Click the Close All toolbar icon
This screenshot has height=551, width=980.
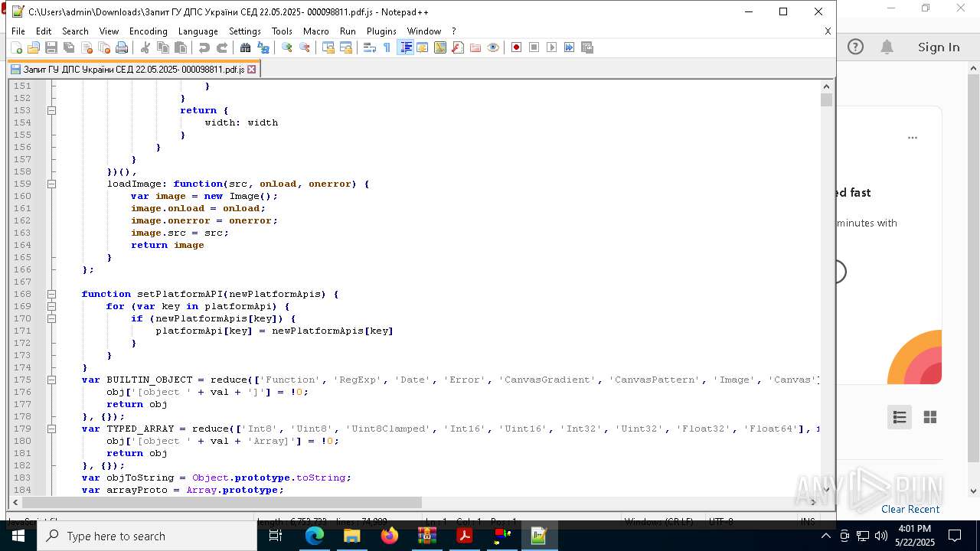coord(104,47)
